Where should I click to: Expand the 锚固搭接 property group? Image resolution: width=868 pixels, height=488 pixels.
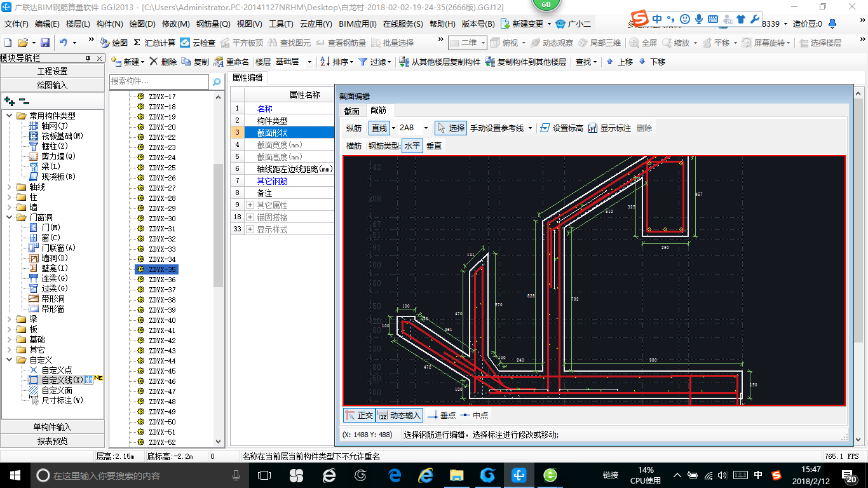[x=250, y=217]
